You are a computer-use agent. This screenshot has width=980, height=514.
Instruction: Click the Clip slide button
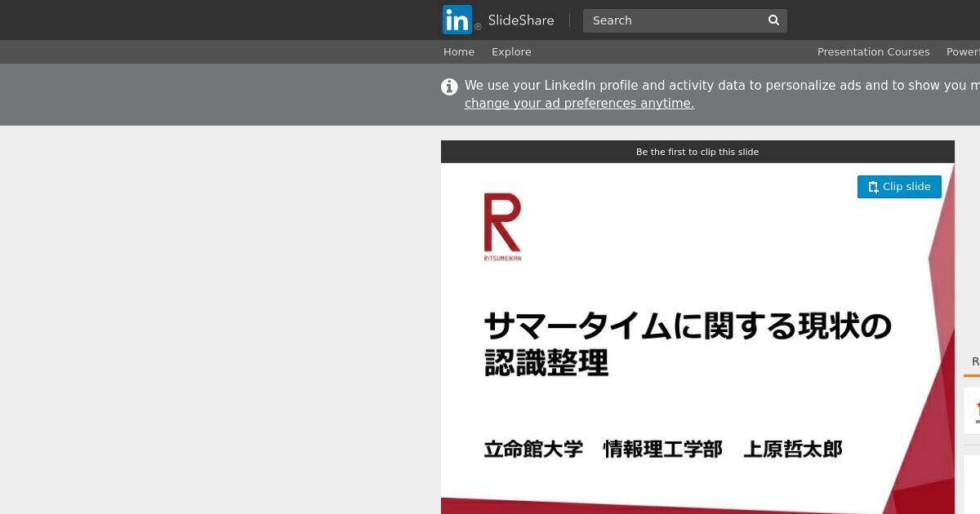(x=899, y=187)
